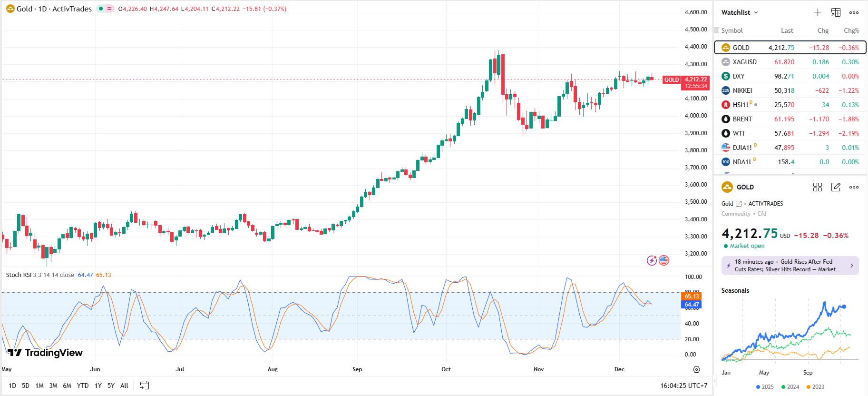Viewport: 868px width, 396px height.
Task: Switch to the YTD time range
Action: pos(83,386)
